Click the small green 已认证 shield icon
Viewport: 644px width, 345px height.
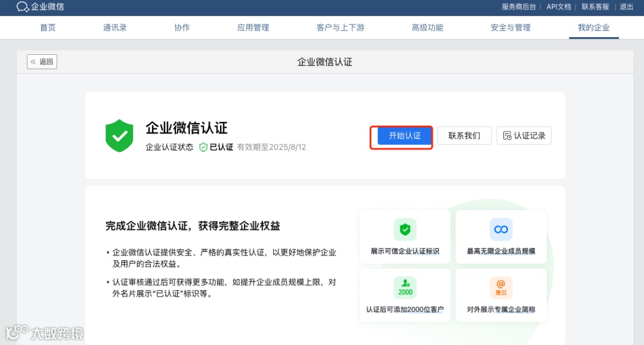point(203,147)
